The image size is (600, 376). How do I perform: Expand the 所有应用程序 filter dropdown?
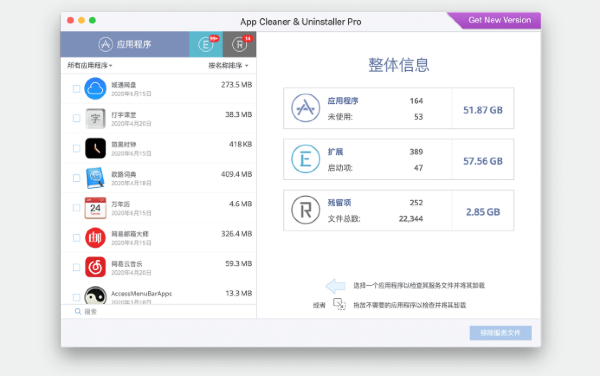(90, 65)
